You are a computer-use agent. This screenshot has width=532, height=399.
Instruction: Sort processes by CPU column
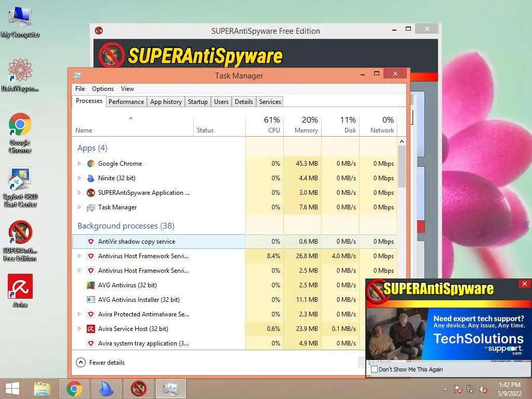click(264, 125)
